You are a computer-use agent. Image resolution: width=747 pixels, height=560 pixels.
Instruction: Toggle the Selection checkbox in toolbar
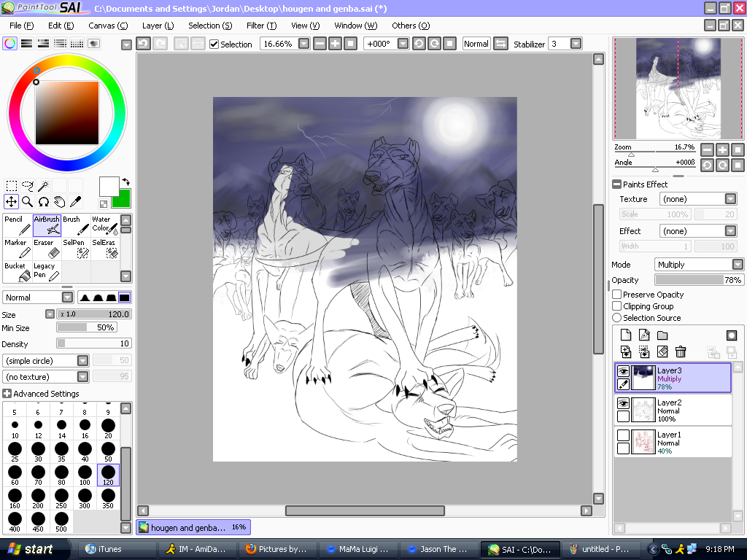coord(214,44)
